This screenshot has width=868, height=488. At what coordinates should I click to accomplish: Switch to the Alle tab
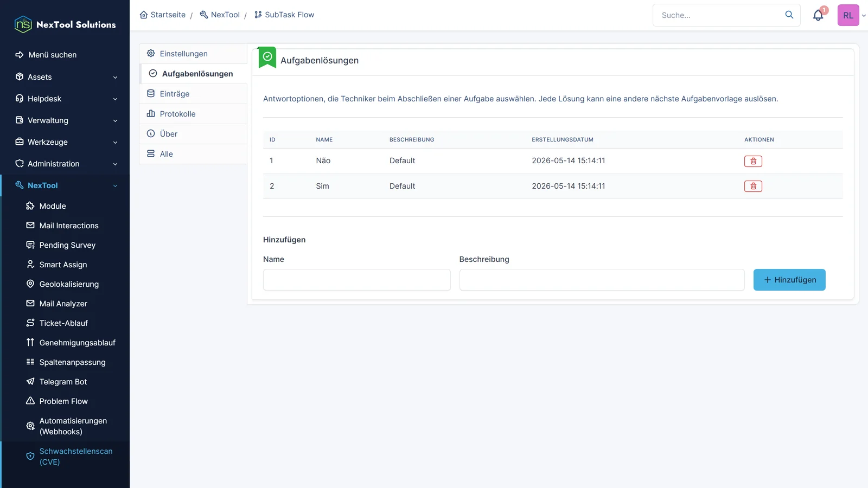(193, 154)
